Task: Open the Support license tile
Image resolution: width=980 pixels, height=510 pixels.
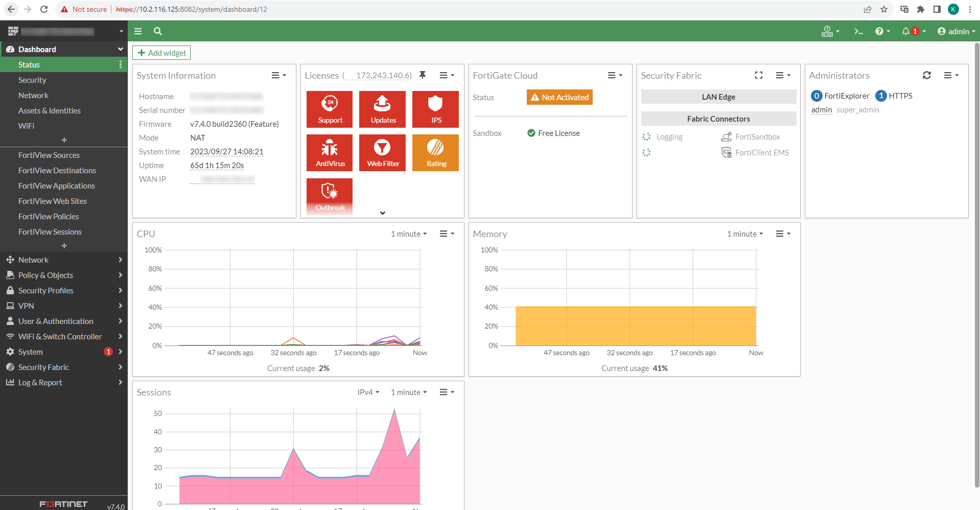Action: 330,109
